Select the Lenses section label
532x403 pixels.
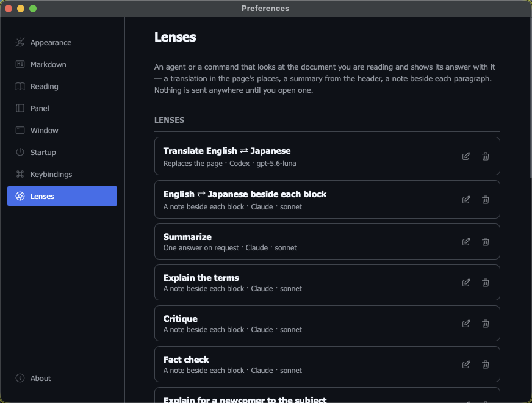42,196
